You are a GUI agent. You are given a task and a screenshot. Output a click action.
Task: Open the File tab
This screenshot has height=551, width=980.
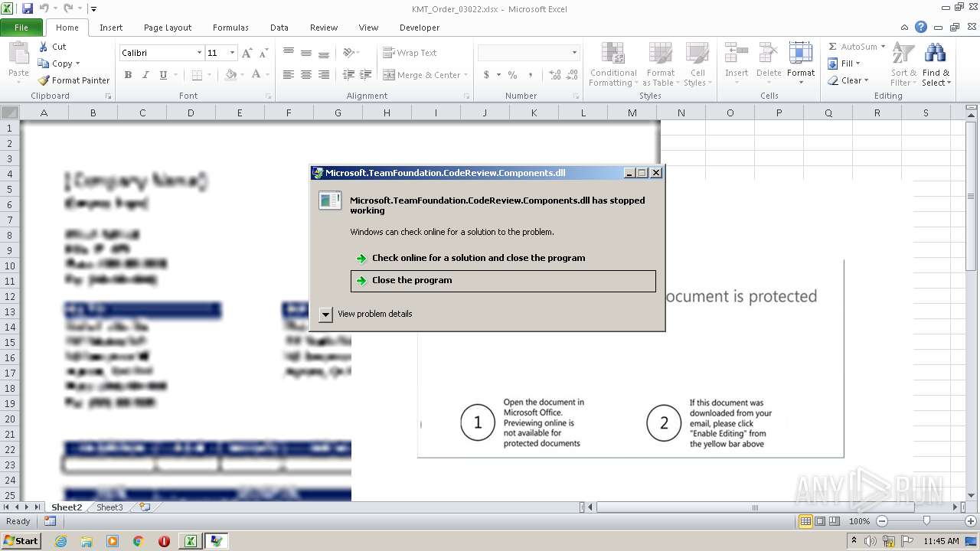point(21,28)
